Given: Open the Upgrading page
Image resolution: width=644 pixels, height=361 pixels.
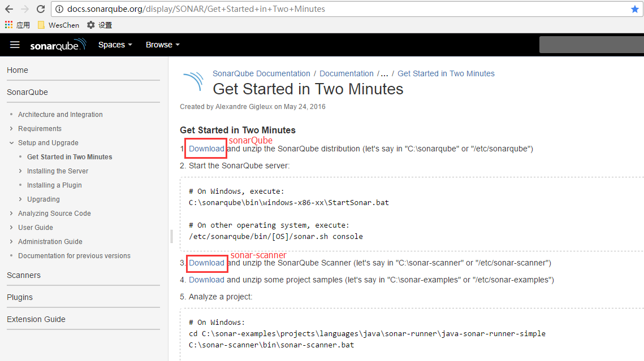Looking at the screenshot, I should click(x=43, y=199).
